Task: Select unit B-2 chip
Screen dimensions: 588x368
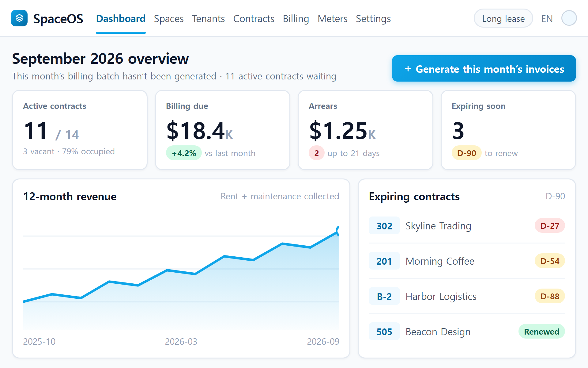Action: point(384,296)
